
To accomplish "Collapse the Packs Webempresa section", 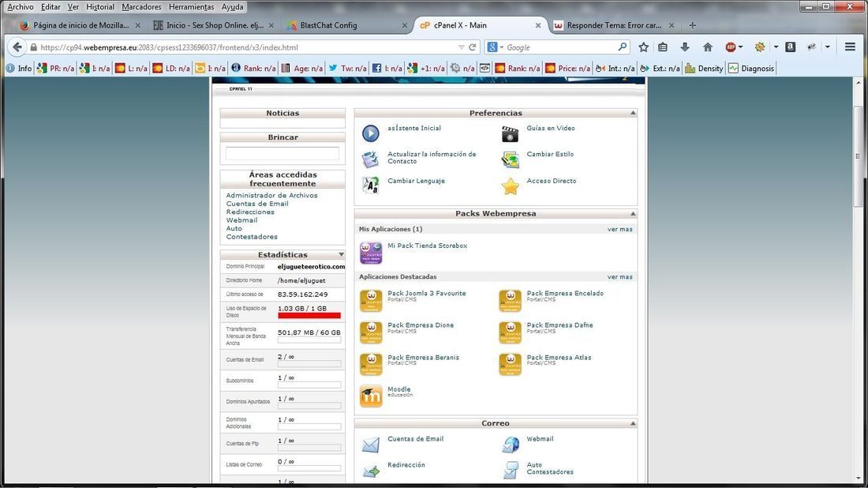I will point(633,213).
